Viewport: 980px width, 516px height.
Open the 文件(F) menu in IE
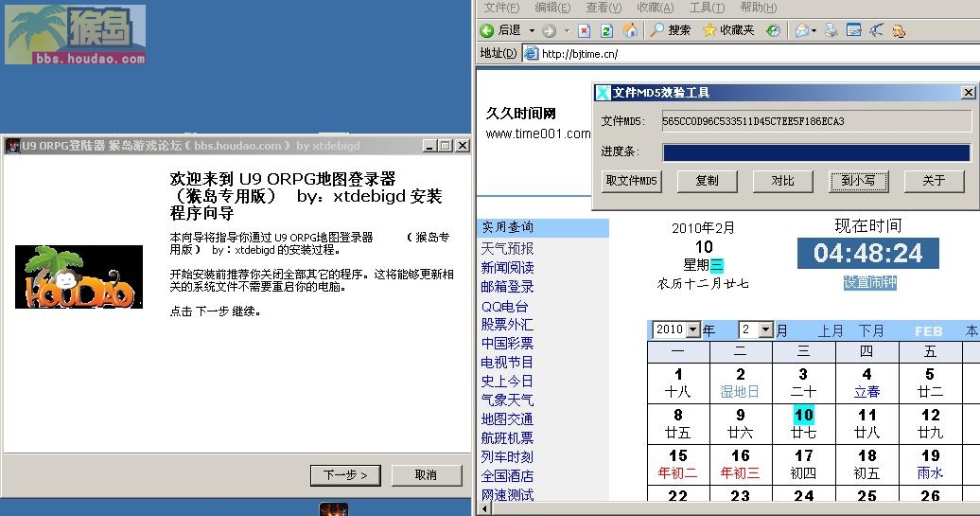click(501, 8)
